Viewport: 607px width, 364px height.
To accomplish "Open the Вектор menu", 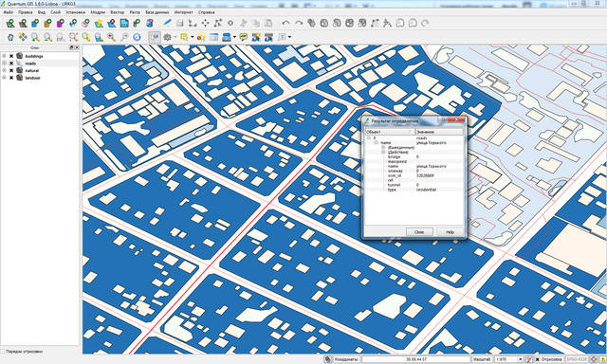I will point(117,12).
